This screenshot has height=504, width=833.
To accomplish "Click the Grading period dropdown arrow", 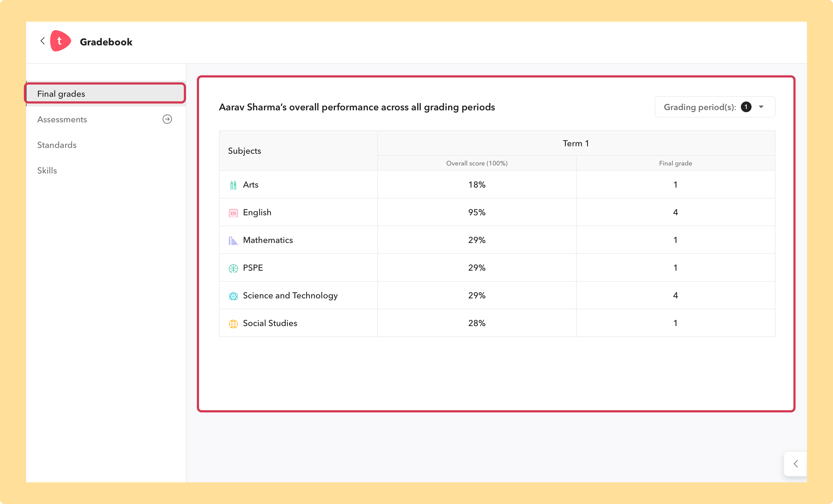I will tap(761, 107).
